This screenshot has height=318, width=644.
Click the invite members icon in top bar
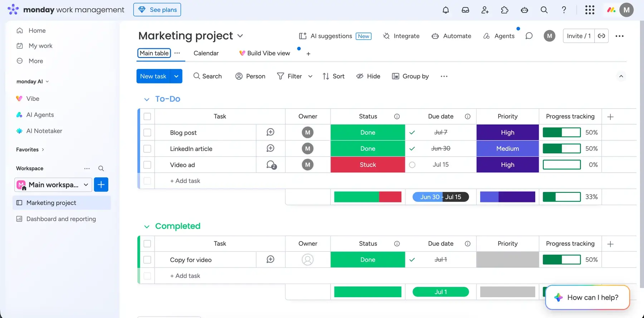(485, 10)
